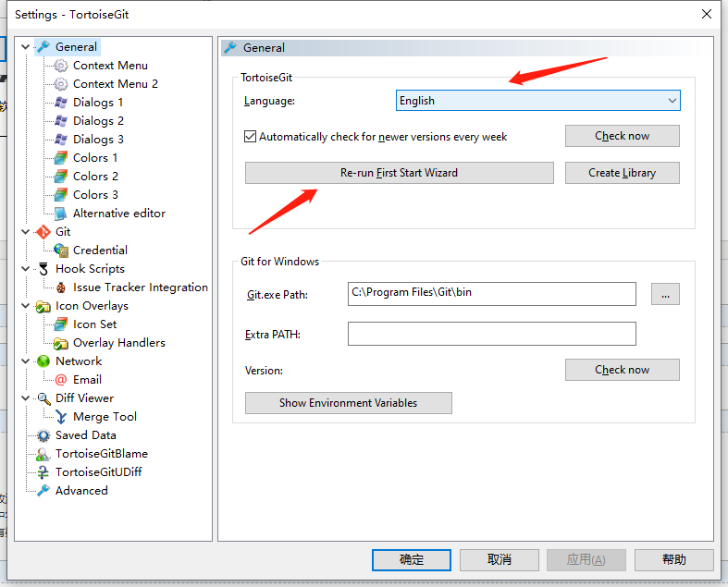This screenshot has height=587, width=728.
Task: Click the General wrench icon in tree
Action: (x=43, y=46)
